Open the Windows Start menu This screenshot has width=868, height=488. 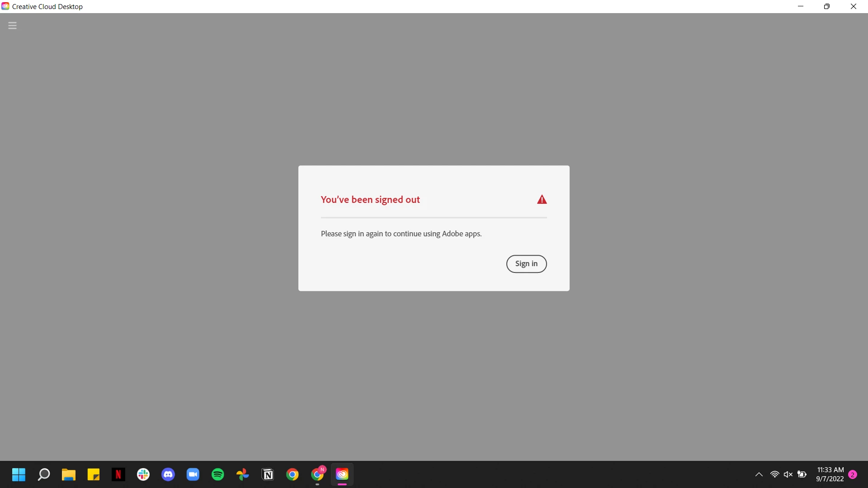19,474
